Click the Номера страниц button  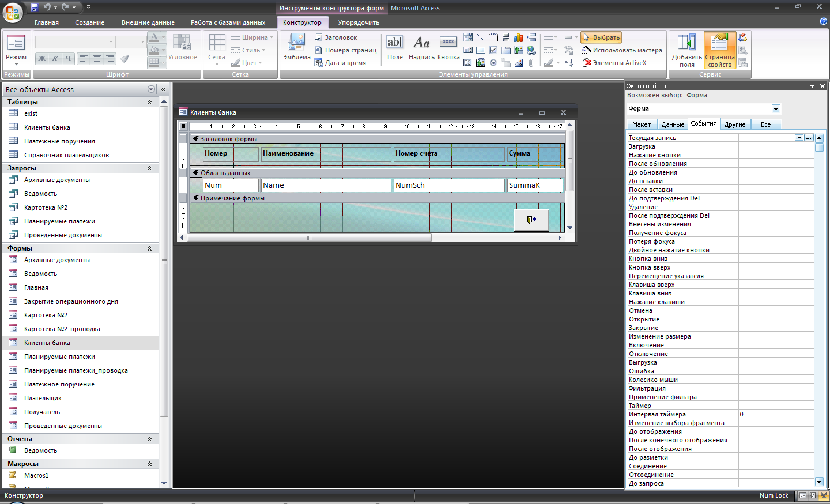click(x=345, y=50)
